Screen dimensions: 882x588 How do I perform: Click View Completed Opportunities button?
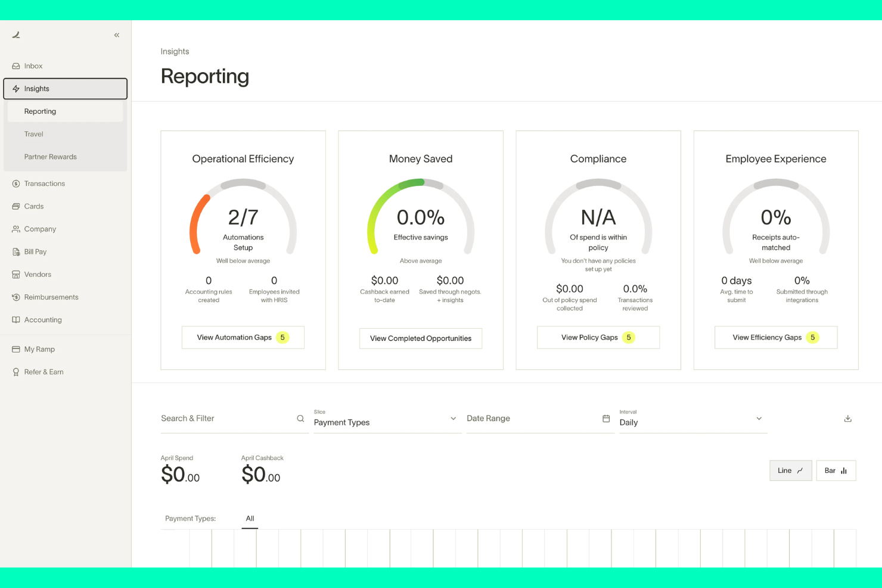420,338
